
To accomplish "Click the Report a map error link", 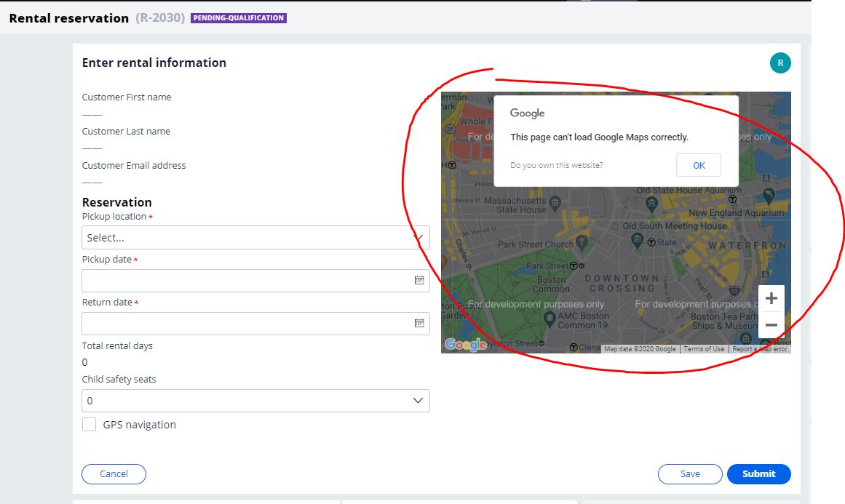I will click(x=759, y=349).
